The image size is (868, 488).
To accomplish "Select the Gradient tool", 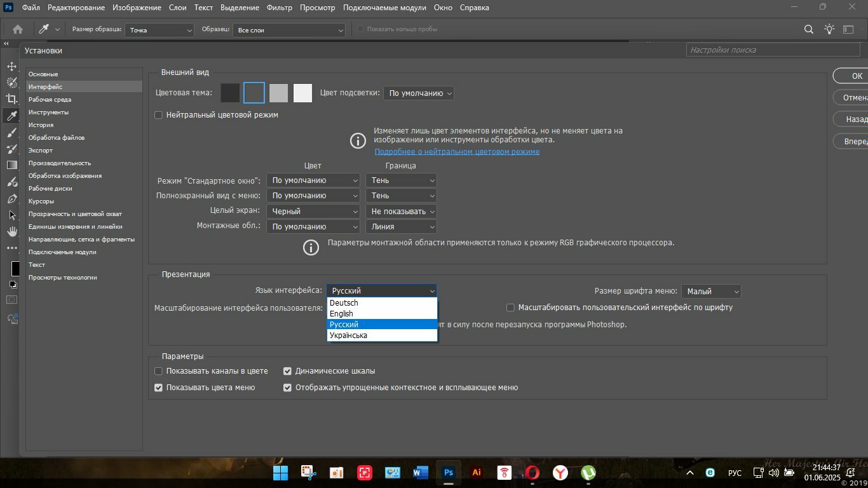I will (x=11, y=165).
